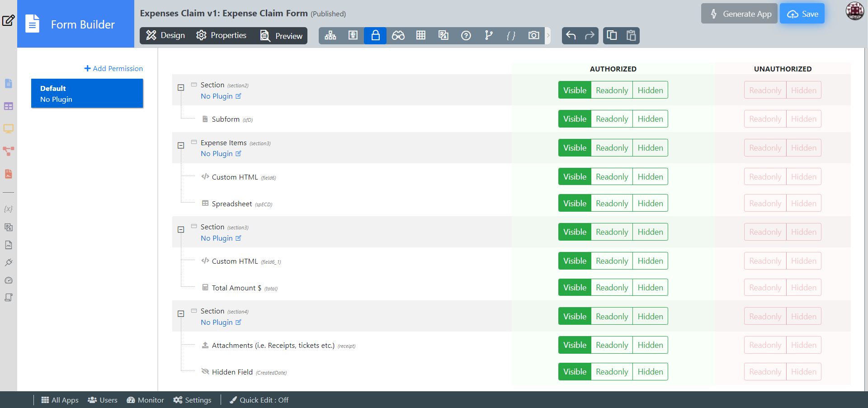The width and height of the screenshot is (868, 408).
Task: Switch to the Design tab
Action: (x=165, y=35)
